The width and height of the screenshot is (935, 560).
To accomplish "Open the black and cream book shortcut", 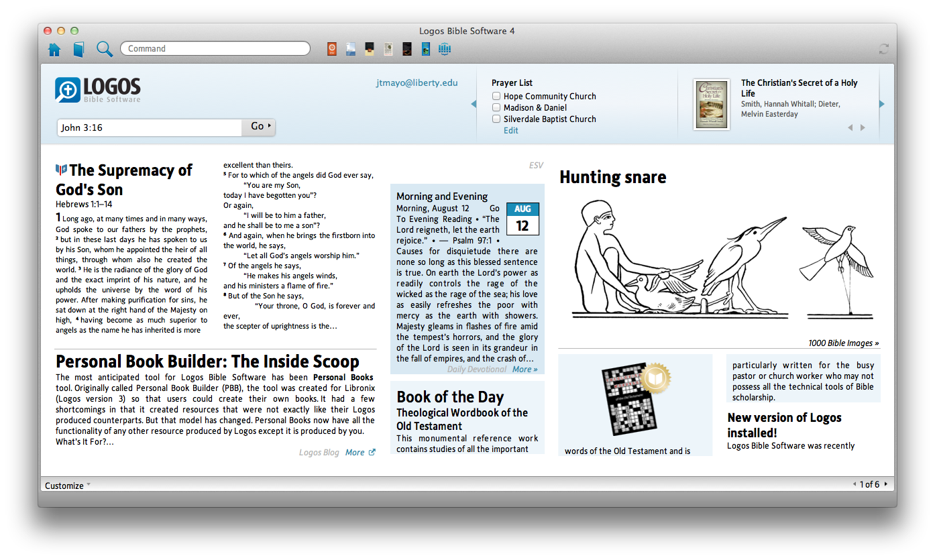I will click(x=369, y=48).
